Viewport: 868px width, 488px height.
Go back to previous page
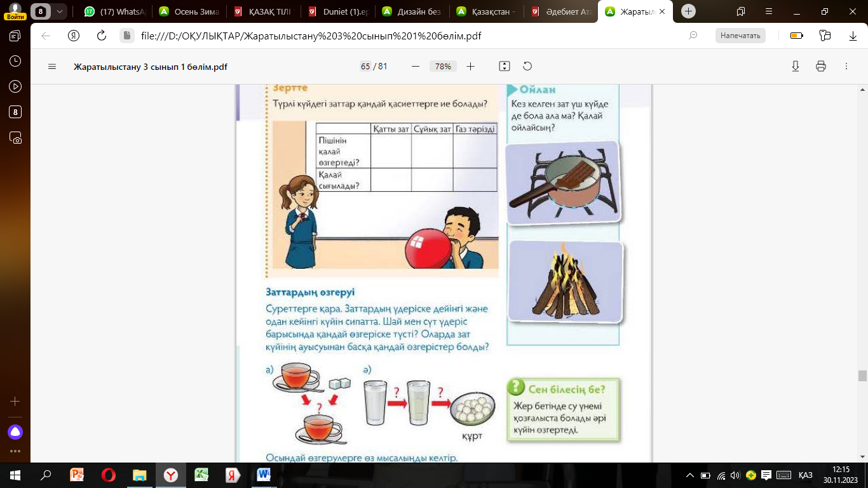(46, 36)
